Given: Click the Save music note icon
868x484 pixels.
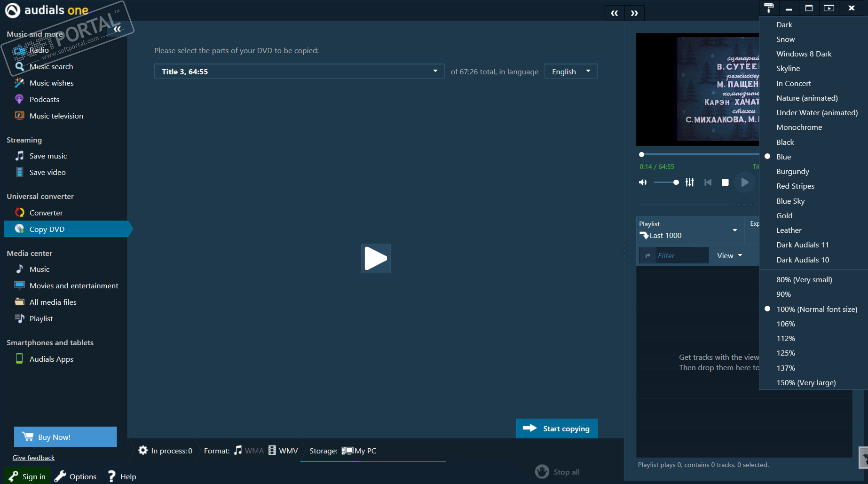Looking at the screenshot, I should click(19, 156).
